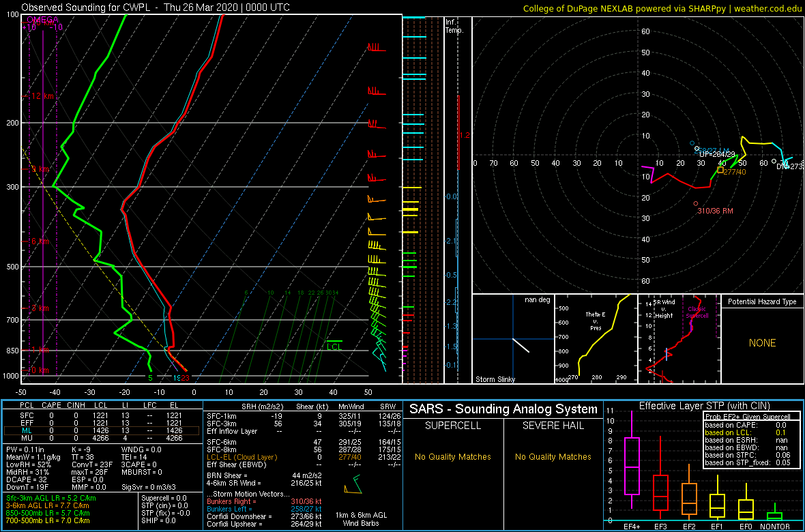
Task: Click the PW = 0.11in value
Action: pyautogui.click(x=26, y=449)
